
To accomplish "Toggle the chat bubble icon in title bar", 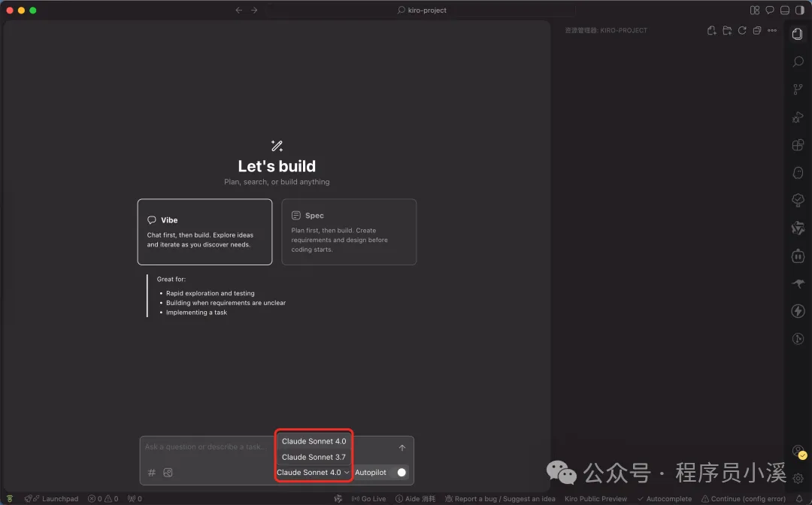I will click(770, 11).
